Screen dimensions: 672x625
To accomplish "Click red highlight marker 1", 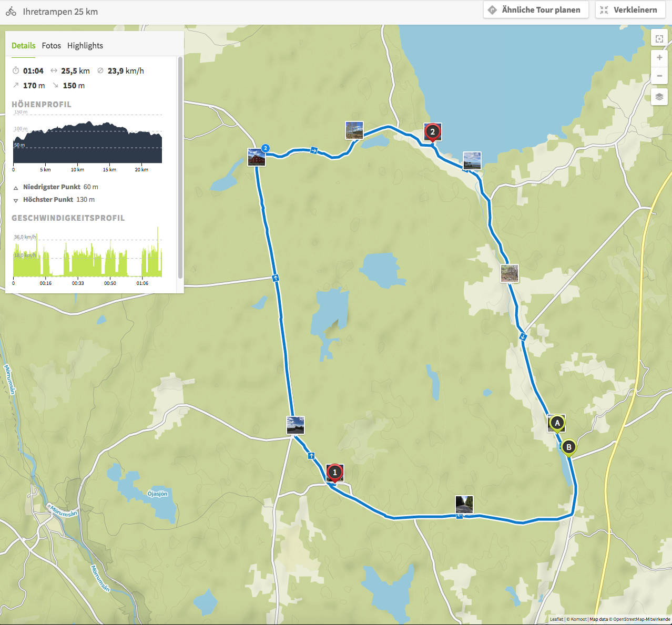I will coord(335,473).
